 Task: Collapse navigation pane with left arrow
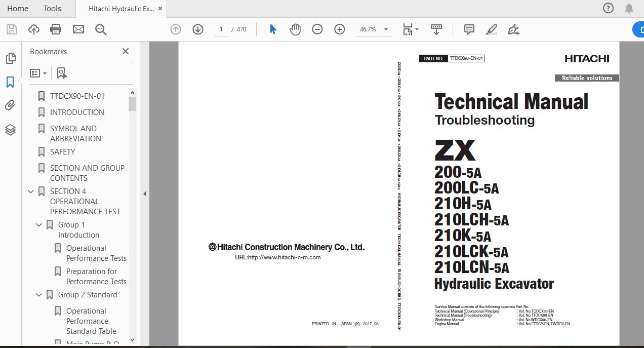click(145, 193)
